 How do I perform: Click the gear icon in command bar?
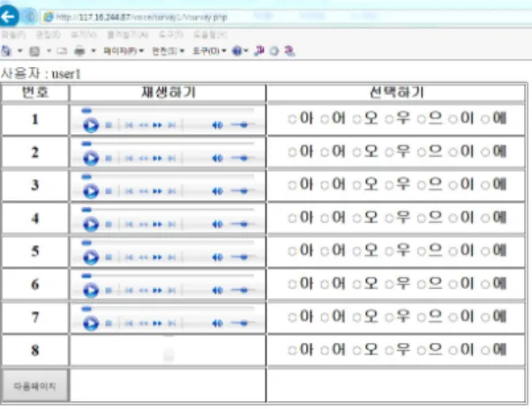[x=274, y=51]
